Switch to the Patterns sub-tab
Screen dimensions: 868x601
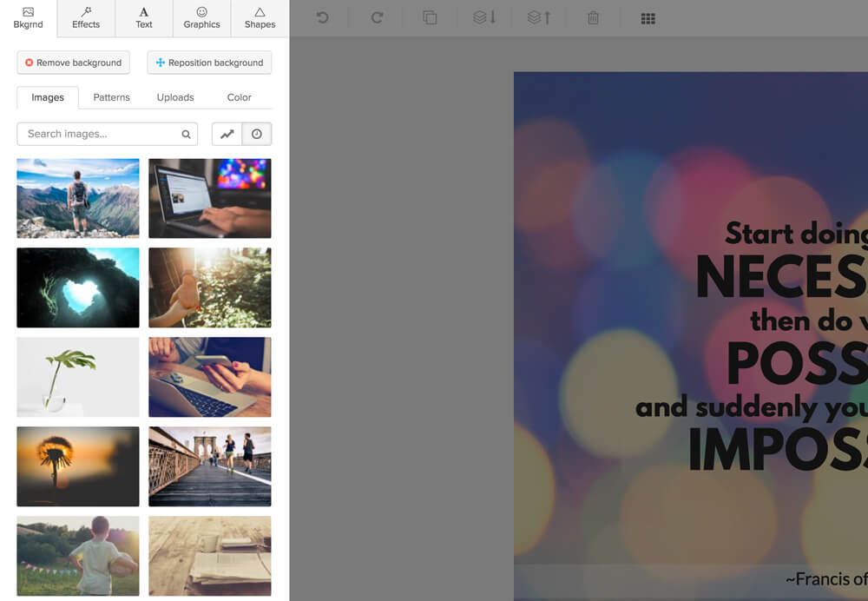point(111,97)
